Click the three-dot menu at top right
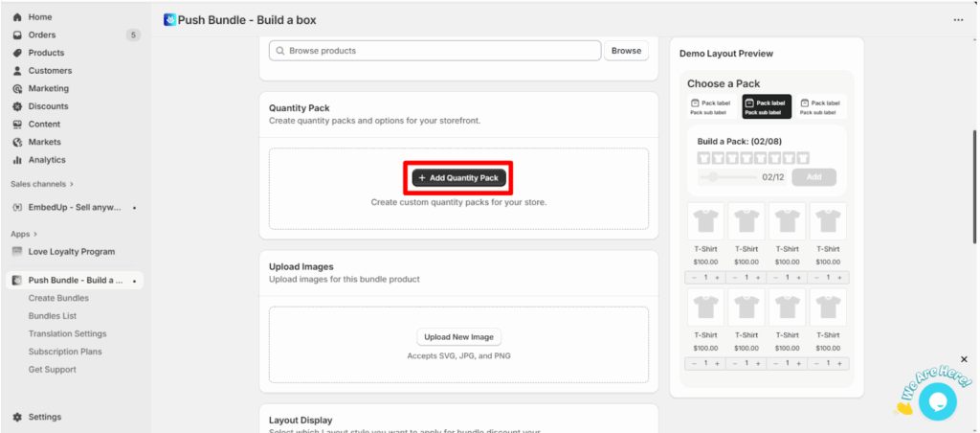 coord(958,20)
